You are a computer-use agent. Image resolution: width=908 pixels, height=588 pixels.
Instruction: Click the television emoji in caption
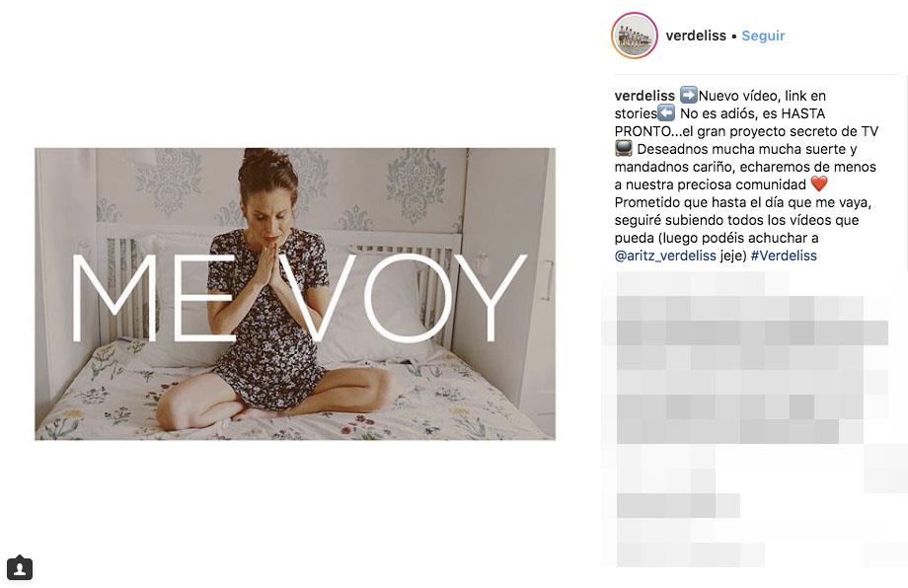coord(624,149)
